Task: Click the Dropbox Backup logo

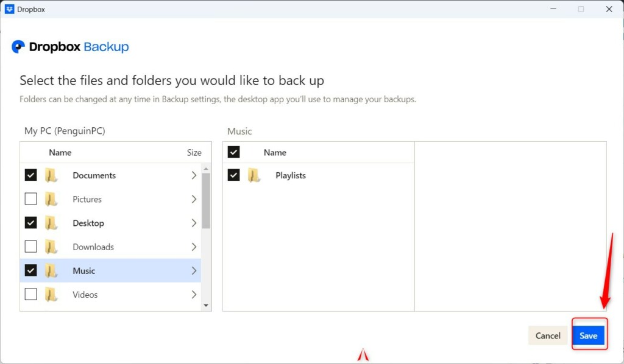Action: 70,47
